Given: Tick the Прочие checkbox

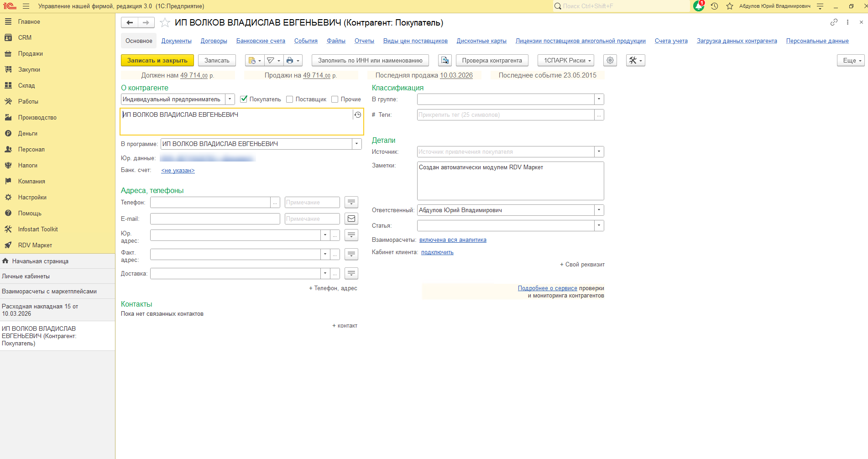Looking at the screenshot, I should 335,99.
